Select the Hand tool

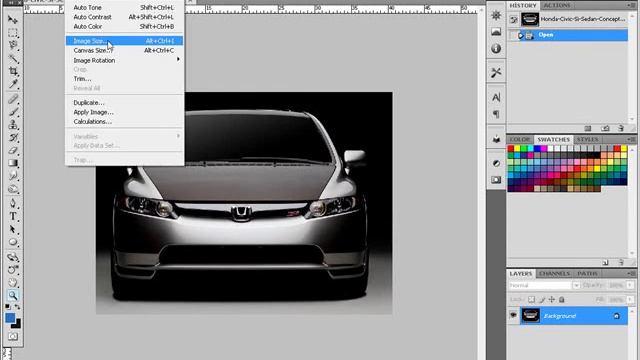(13, 282)
